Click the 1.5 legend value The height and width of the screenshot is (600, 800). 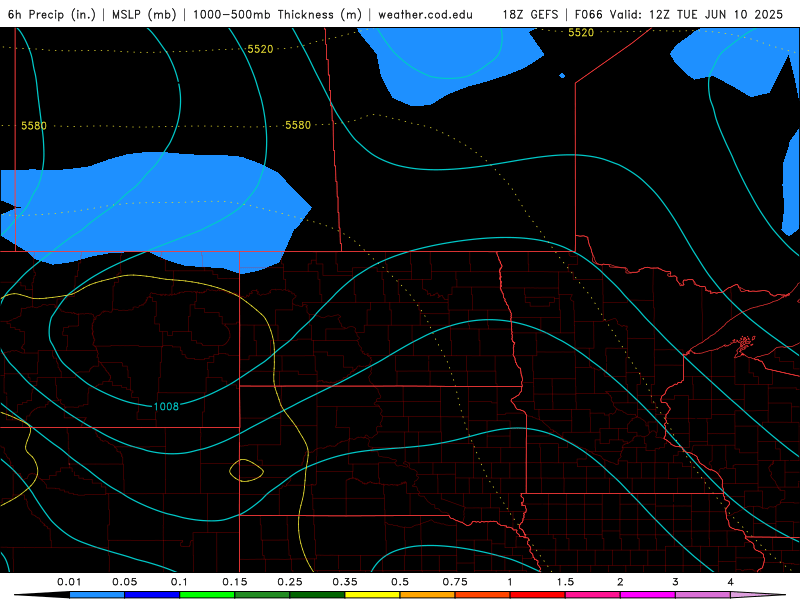pos(565,582)
